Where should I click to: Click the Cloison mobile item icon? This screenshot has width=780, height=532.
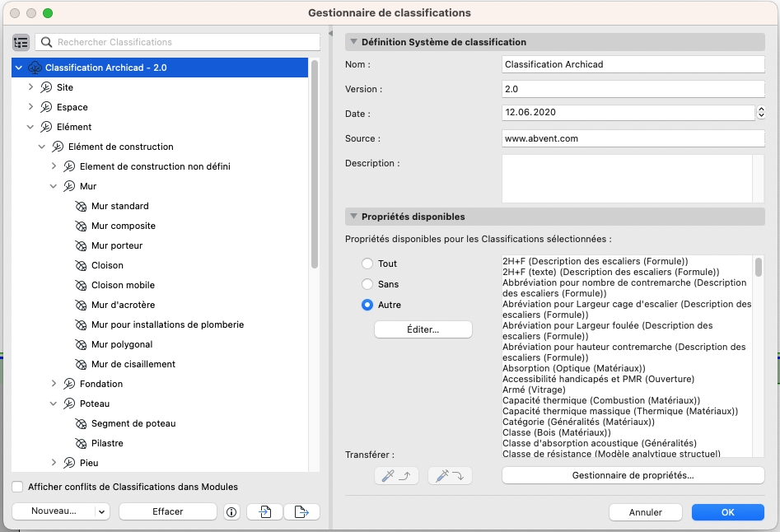[x=81, y=286]
